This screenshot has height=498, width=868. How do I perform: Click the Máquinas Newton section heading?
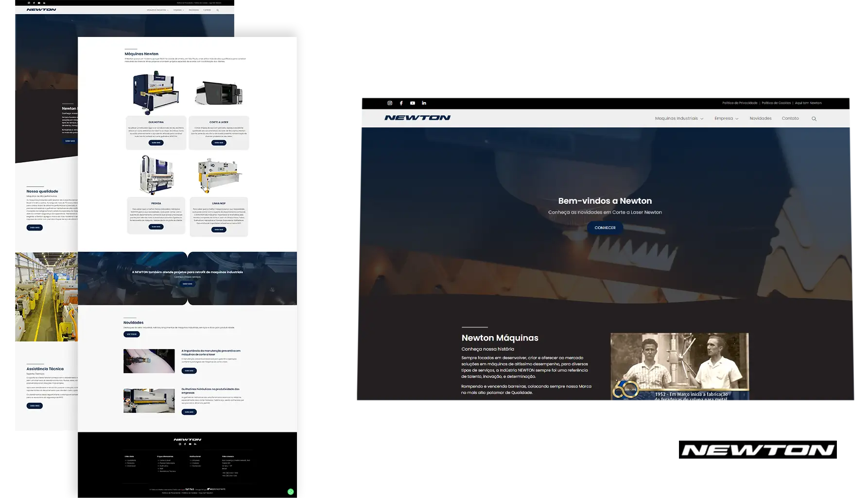(x=141, y=54)
